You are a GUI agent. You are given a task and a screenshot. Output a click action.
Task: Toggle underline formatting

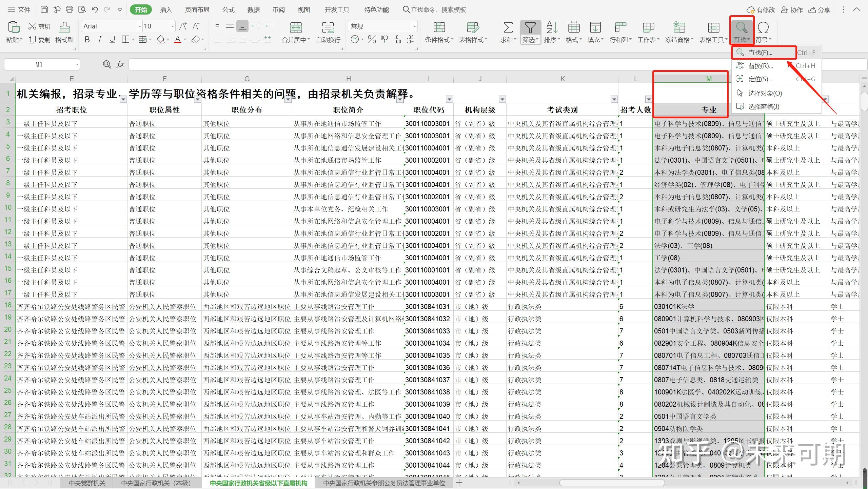[112, 40]
